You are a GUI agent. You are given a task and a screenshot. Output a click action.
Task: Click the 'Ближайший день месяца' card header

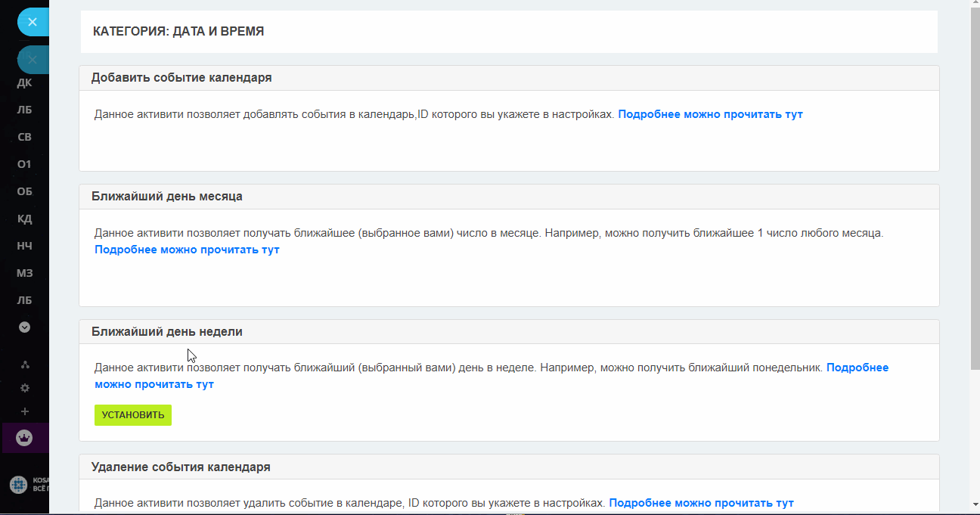[509, 197]
